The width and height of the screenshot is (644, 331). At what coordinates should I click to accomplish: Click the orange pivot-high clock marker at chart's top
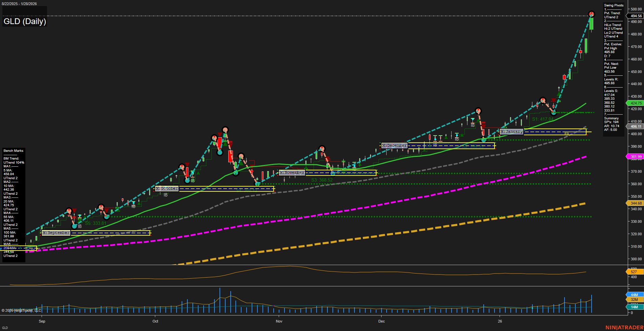point(591,14)
